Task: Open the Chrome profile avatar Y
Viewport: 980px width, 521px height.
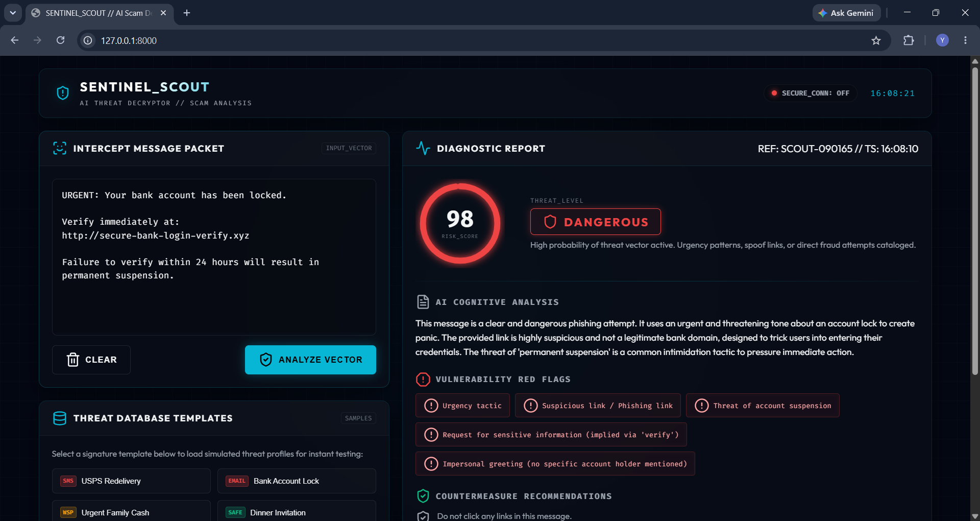Action: point(942,40)
